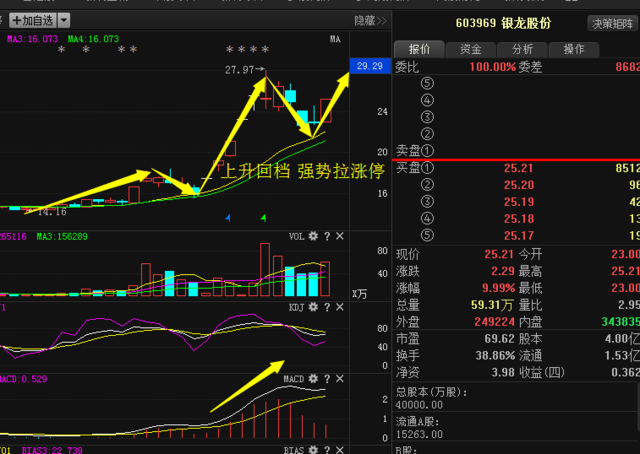Click the MA4:16.073 indicator label
This screenshot has width=640, height=454.
click(x=93, y=39)
